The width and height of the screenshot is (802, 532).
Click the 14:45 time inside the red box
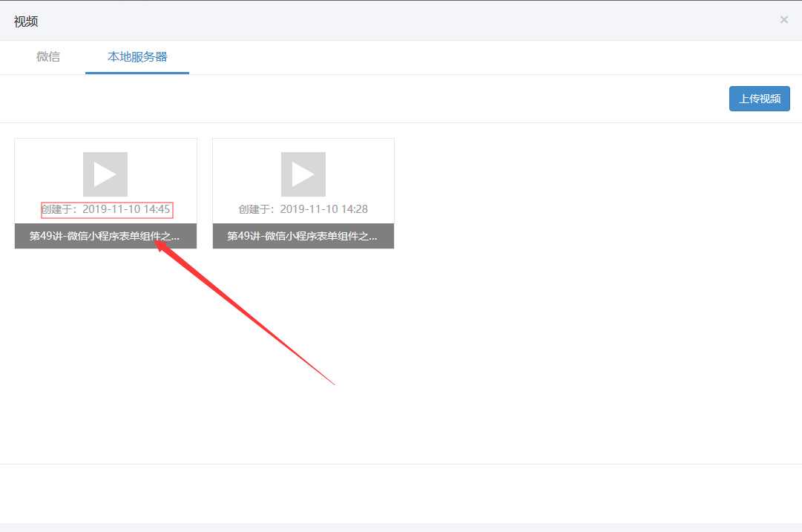[x=157, y=209]
